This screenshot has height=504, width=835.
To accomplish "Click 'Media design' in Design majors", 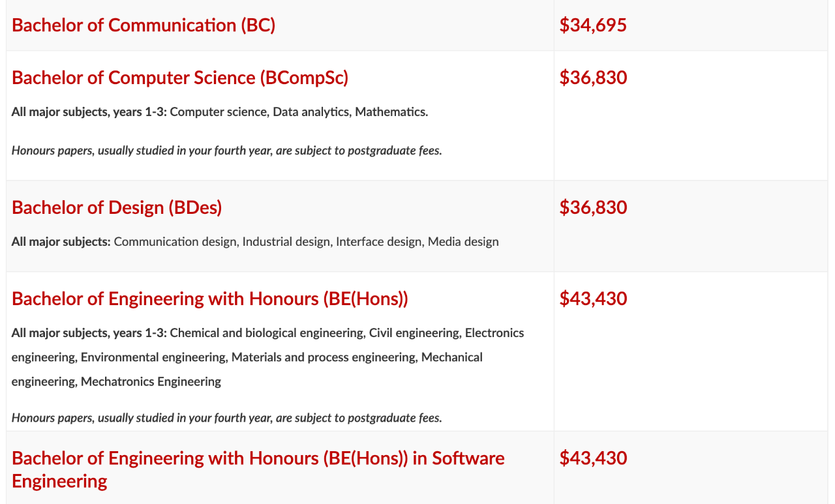I will 463,242.
